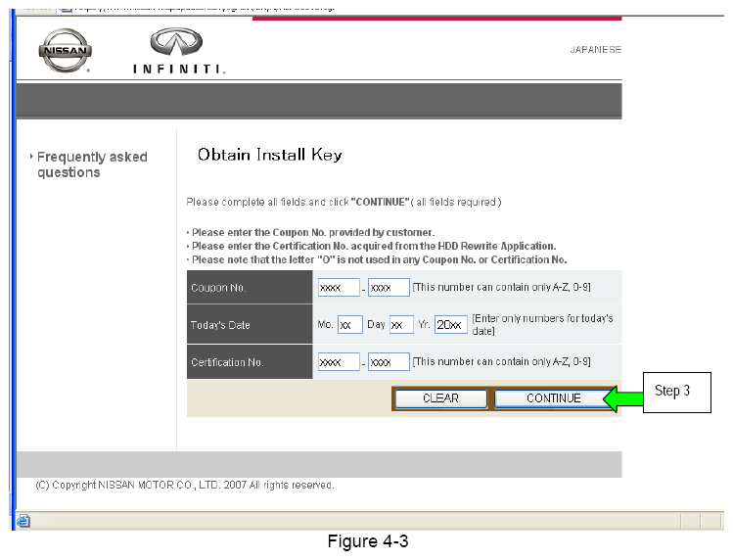Focus the first Coupon No. field
The image size is (733, 560).
tap(338, 288)
